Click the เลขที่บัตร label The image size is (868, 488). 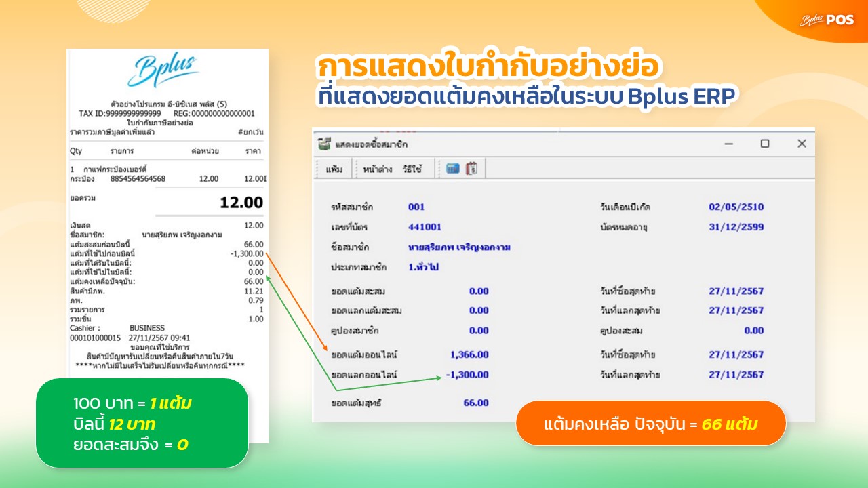349,227
